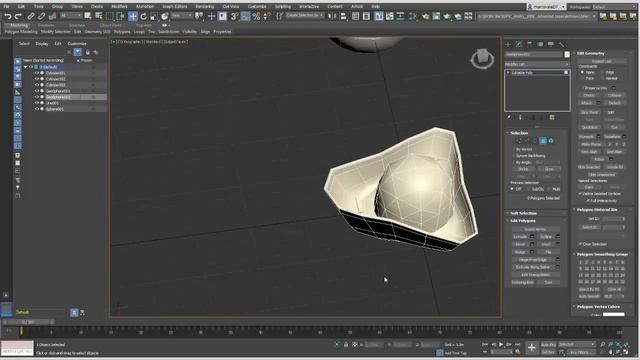The height and width of the screenshot is (360, 640).
Task: Open the Modifier List dropdown
Action: click(537, 64)
